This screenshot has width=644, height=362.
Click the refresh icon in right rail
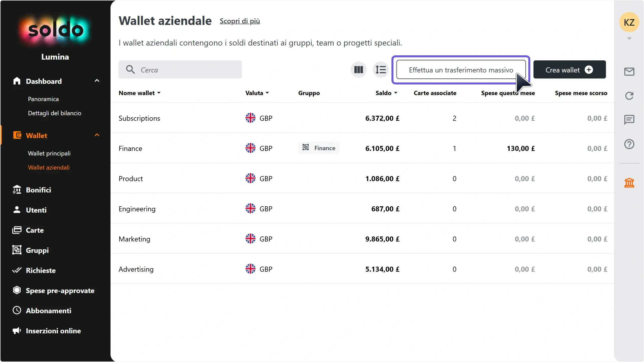click(x=629, y=96)
